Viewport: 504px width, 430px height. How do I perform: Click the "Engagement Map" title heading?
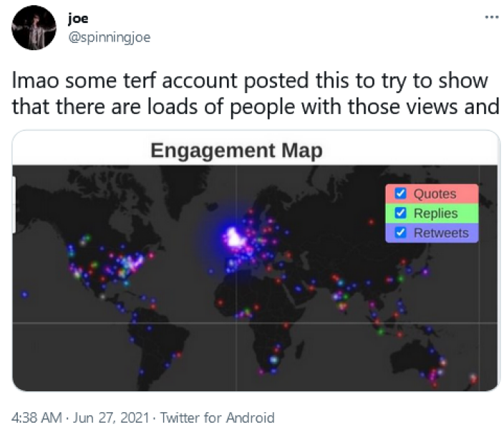click(x=236, y=150)
